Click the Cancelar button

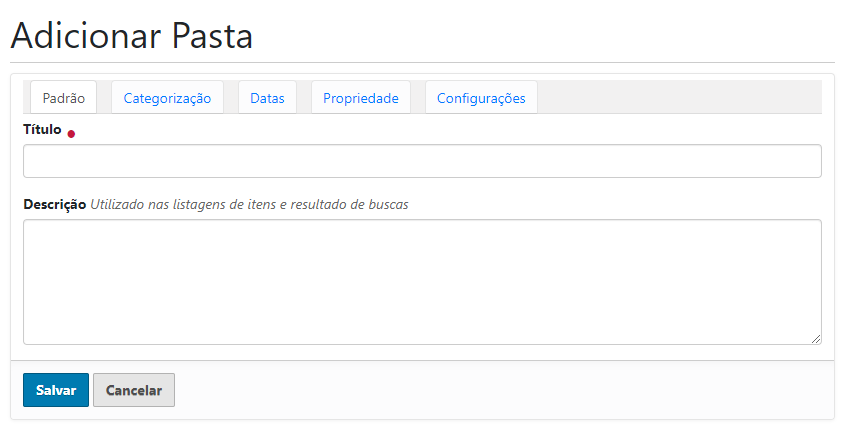[134, 390]
